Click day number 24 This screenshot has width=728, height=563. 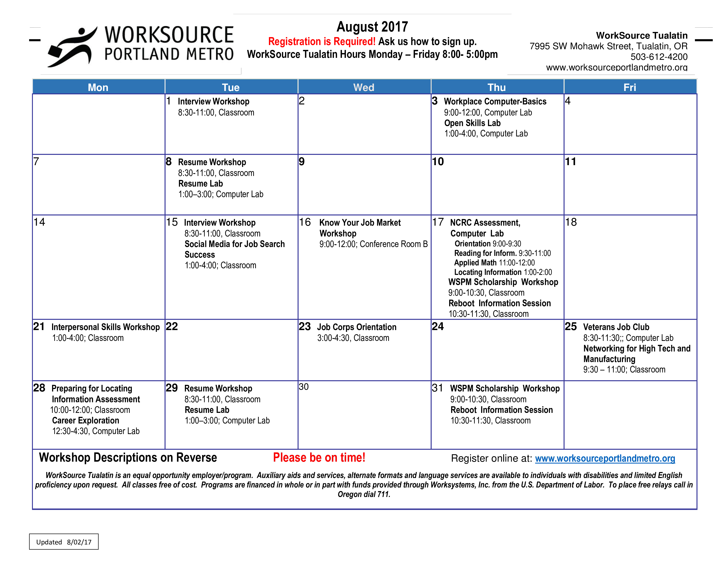[438, 326]
